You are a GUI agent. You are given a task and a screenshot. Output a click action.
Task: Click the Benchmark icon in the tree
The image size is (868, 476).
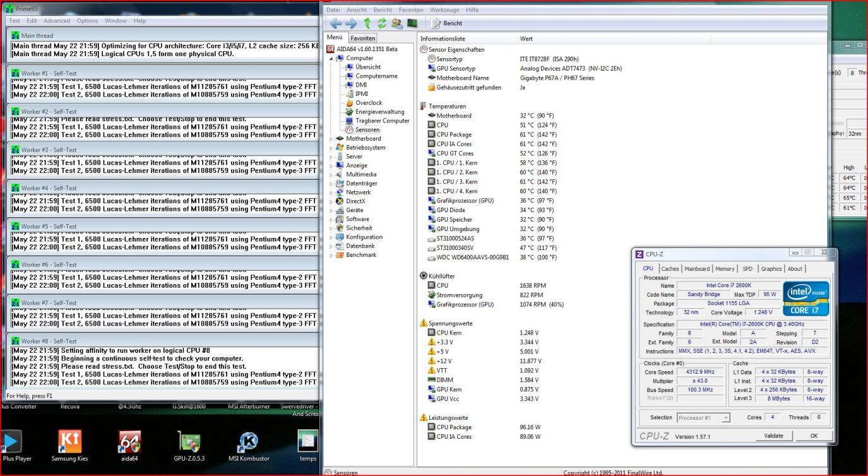click(340, 255)
